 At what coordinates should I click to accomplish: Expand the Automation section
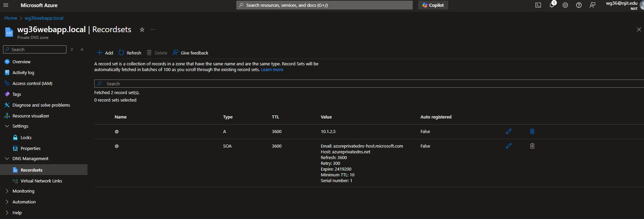pos(7,202)
